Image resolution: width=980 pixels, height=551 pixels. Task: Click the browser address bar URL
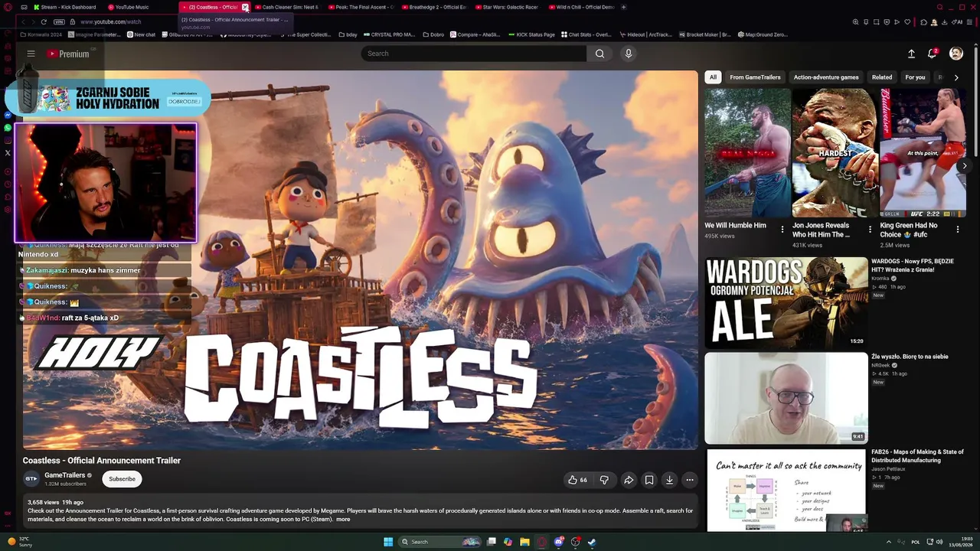(x=110, y=21)
